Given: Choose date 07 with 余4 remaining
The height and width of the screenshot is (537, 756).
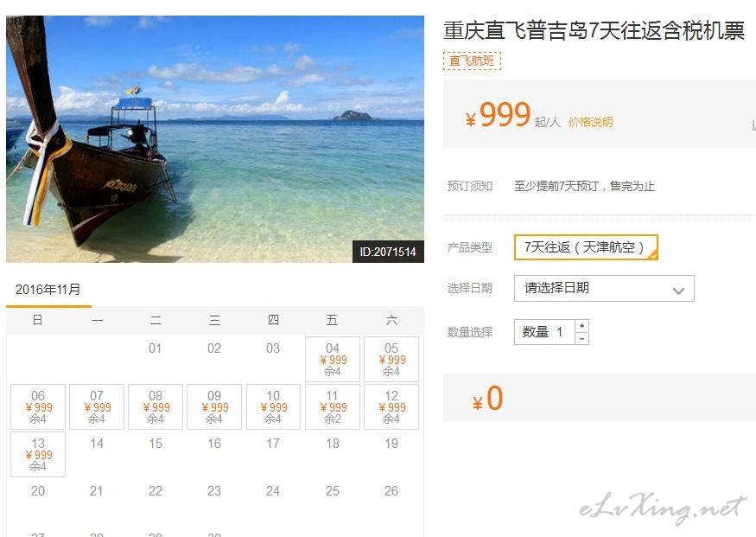Looking at the screenshot, I should tap(97, 406).
